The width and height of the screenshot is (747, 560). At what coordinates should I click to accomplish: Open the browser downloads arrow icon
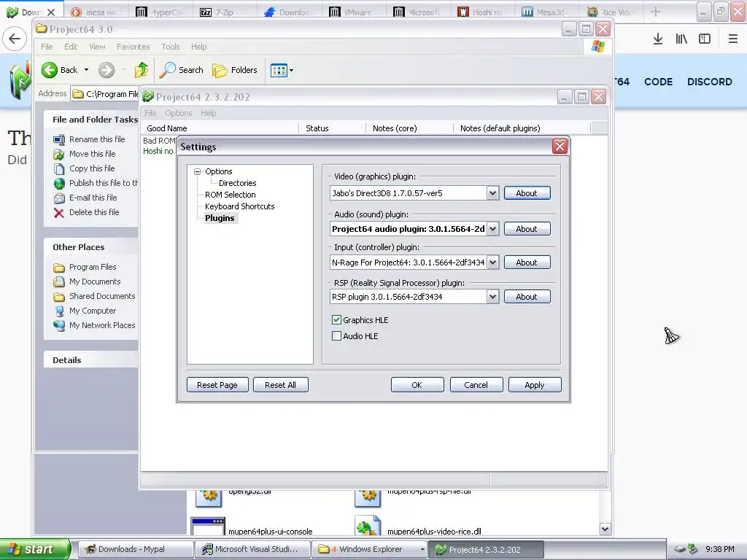658,39
